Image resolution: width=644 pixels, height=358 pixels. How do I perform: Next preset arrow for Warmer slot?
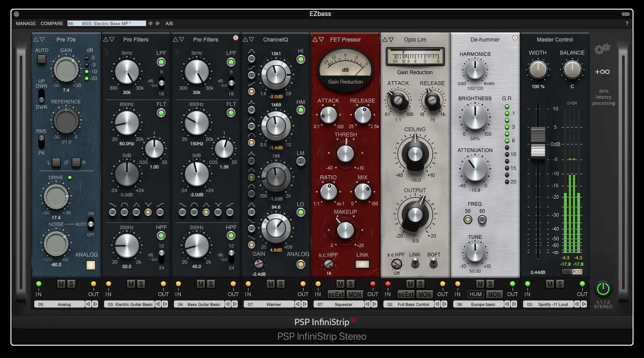(304, 304)
